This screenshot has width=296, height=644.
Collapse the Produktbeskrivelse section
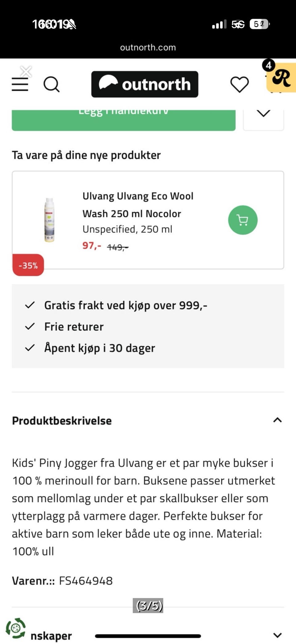(x=277, y=420)
